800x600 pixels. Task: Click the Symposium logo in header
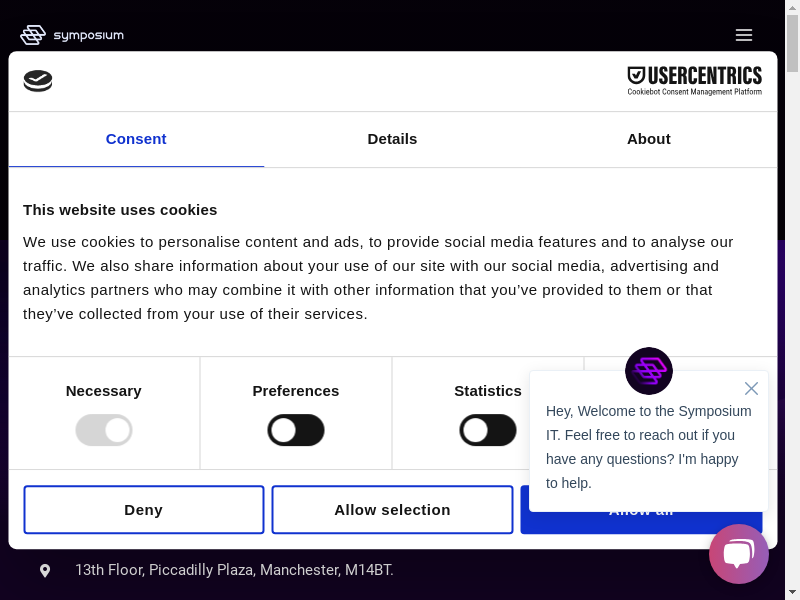[72, 35]
